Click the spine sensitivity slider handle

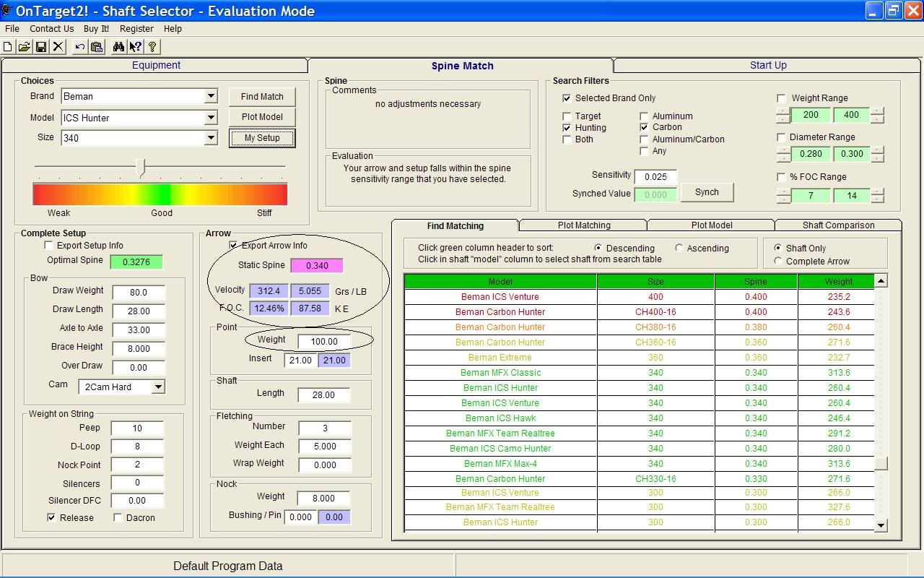tap(142, 168)
